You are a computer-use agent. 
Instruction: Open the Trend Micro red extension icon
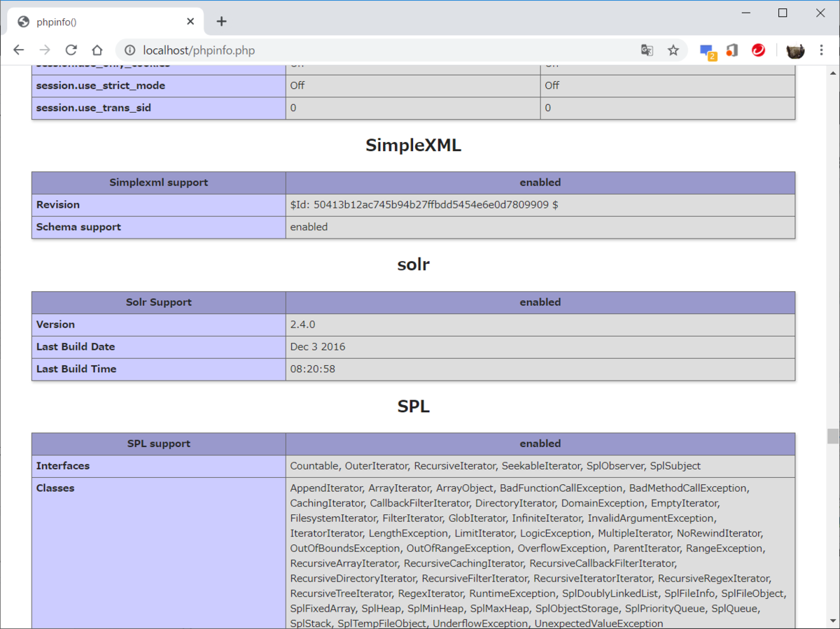(x=758, y=50)
